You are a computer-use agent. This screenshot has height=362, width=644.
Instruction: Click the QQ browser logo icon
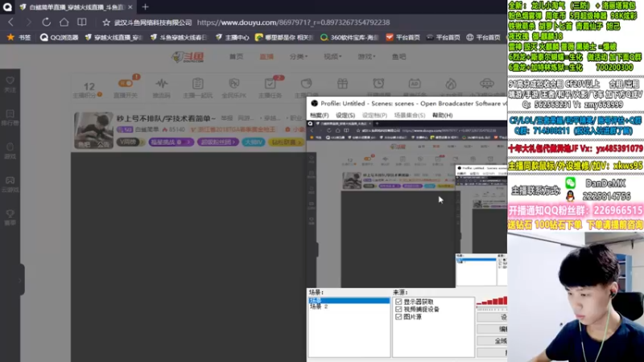tap(7, 7)
